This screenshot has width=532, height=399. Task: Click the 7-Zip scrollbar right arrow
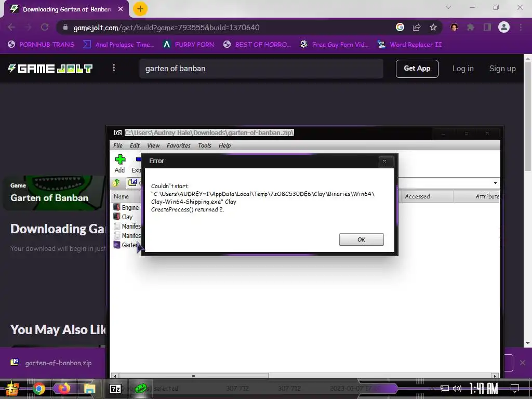coord(495,376)
